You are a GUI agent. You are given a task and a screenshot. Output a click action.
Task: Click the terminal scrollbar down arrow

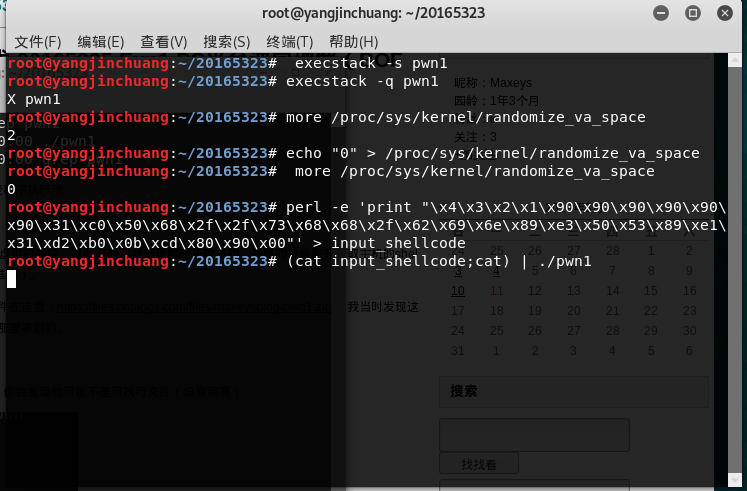click(735, 480)
